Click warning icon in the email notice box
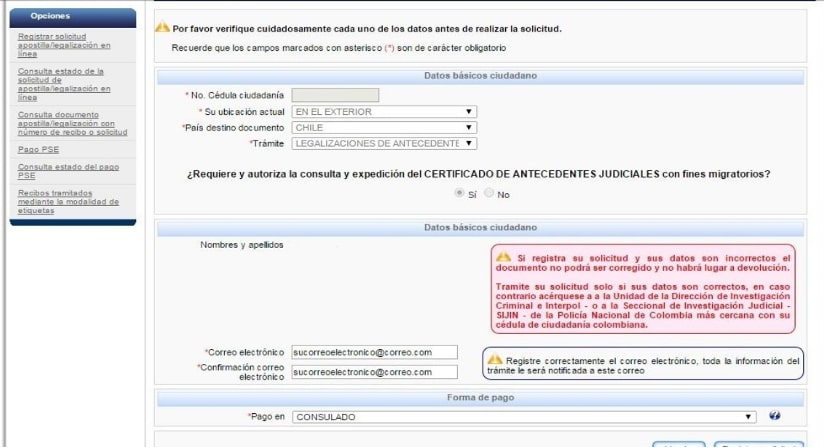Viewport: 824px width, 448px height. click(494, 359)
